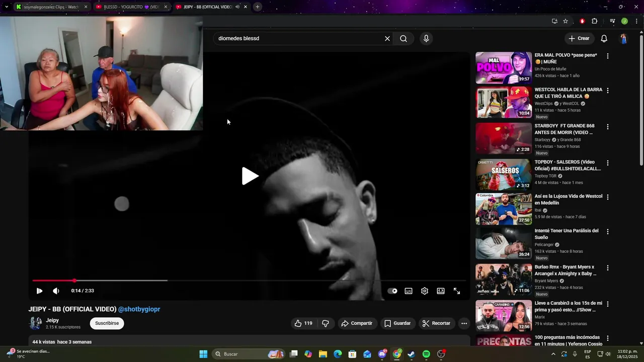Like the video with thumbs up 119
The width and height of the screenshot is (644, 362).
(x=303, y=323)
